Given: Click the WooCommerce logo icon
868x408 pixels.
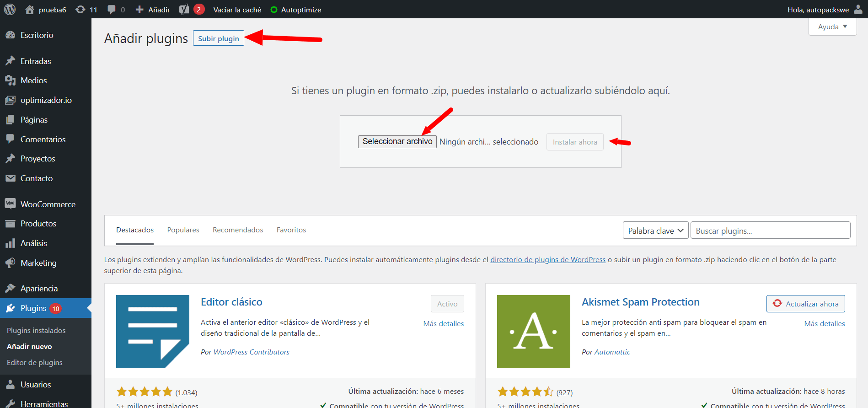Looking at the screenshot, I should 10,204.
